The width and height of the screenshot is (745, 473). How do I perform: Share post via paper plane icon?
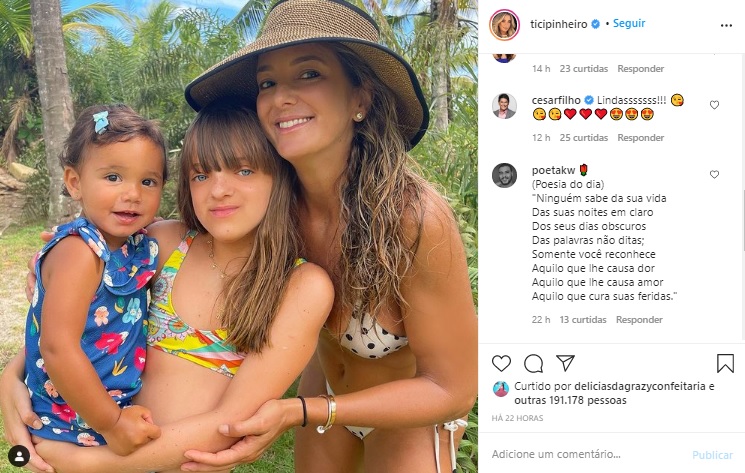pos(565,363)
